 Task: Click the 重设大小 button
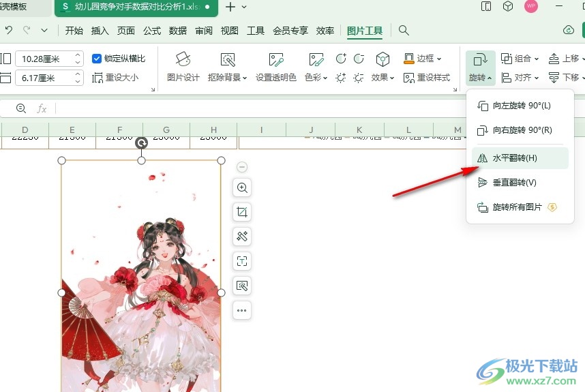click(x=115, y=78)
